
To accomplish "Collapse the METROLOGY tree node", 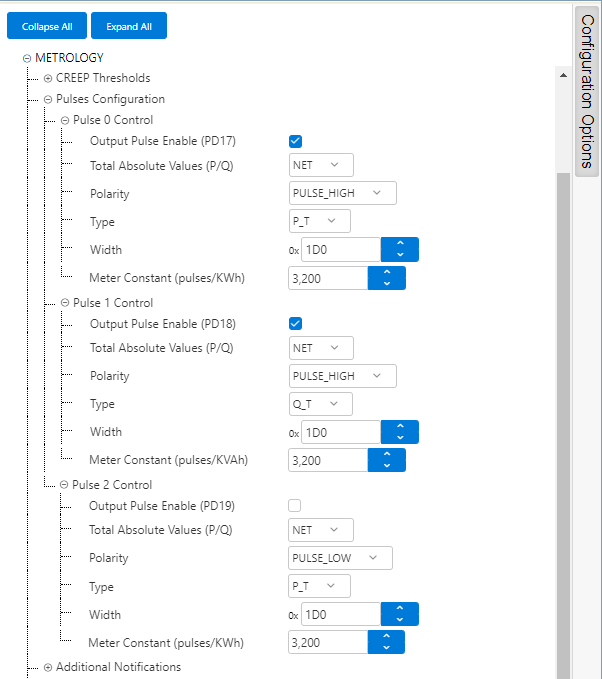I will (x=27, y=58).
